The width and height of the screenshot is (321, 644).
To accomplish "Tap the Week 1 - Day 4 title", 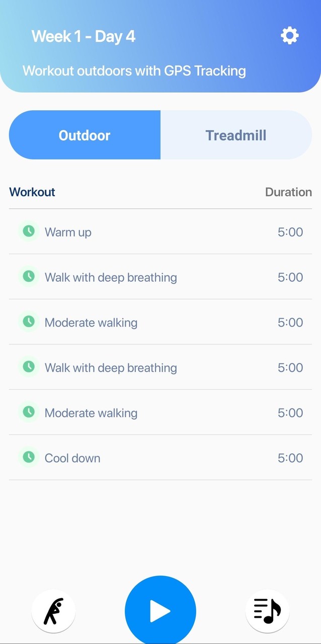I will [x=84, y=36].
